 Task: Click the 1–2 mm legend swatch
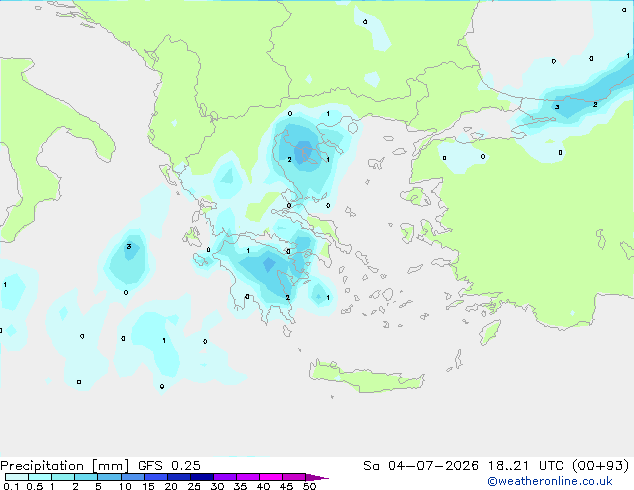coord(63,477)
